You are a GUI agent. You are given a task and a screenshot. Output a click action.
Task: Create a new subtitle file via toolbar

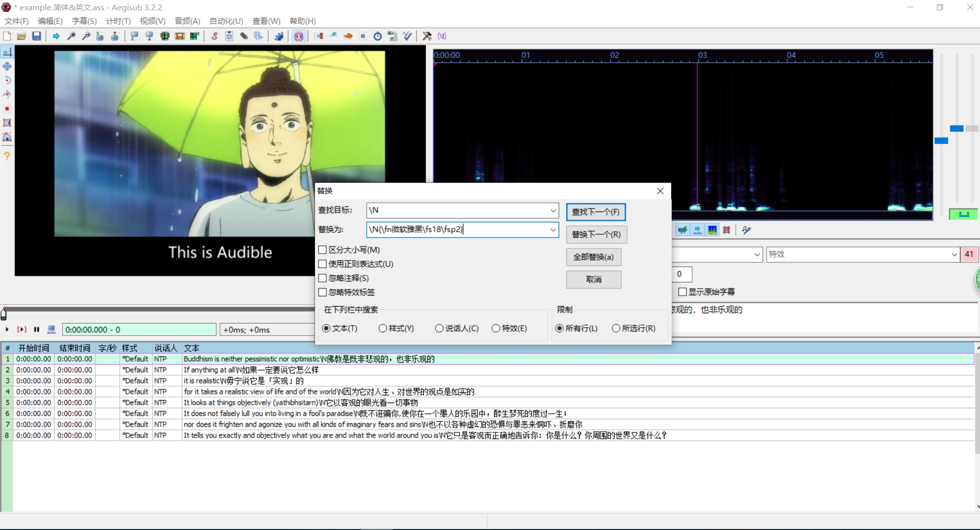(x=7, y=36)
